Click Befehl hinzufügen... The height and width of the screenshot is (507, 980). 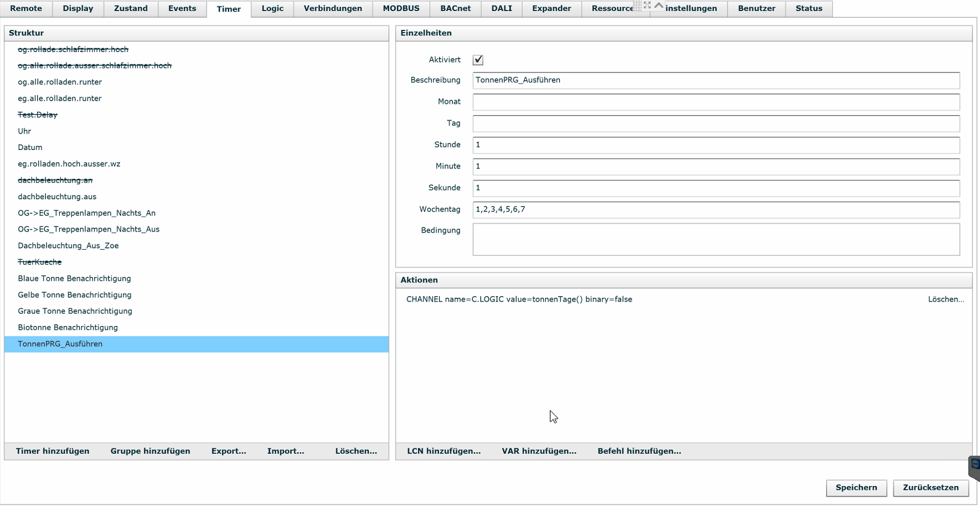[639, 451]
